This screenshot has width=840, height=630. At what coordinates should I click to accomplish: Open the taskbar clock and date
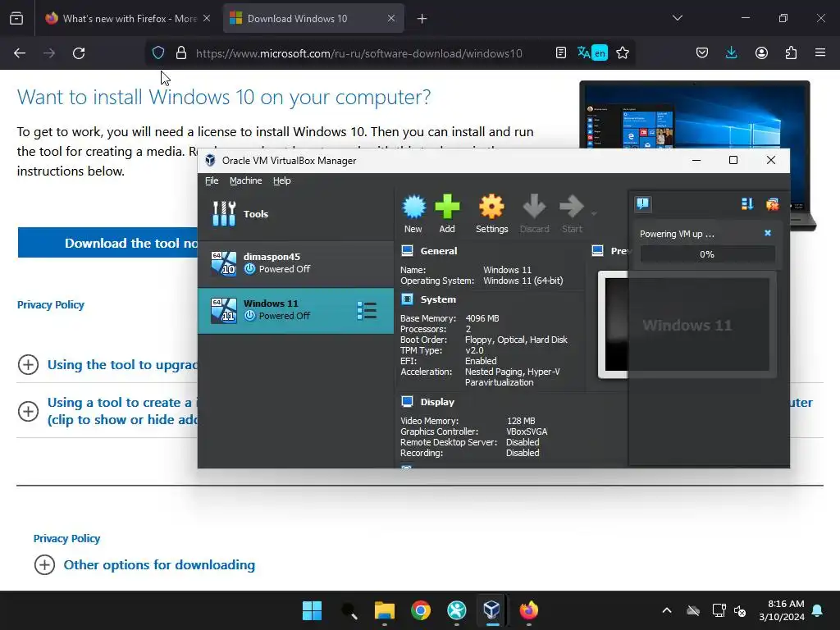coord(782,610)
